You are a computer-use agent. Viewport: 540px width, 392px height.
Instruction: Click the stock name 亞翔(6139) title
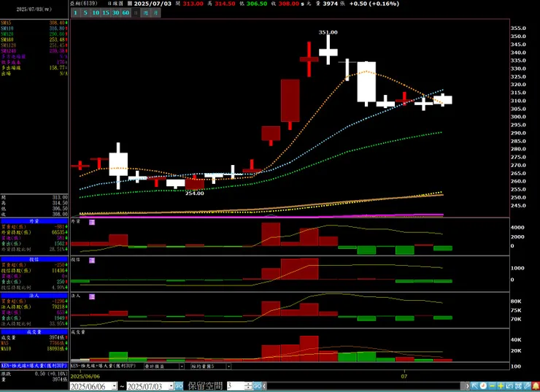84,4
